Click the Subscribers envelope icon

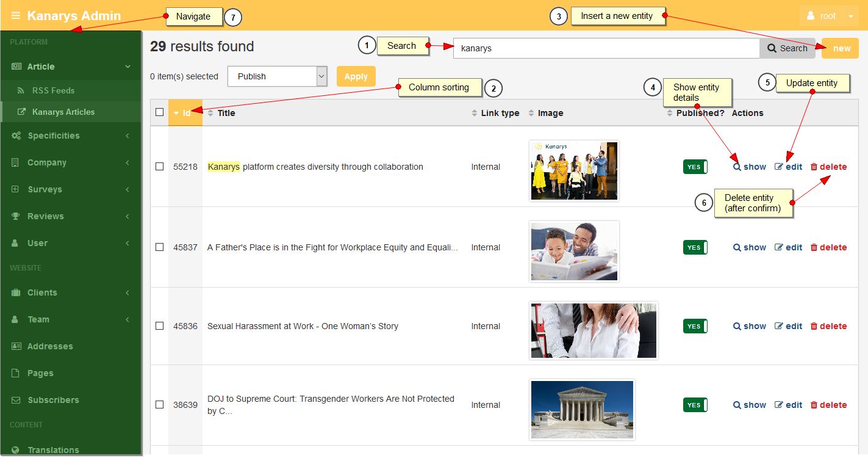coord(16,400)
